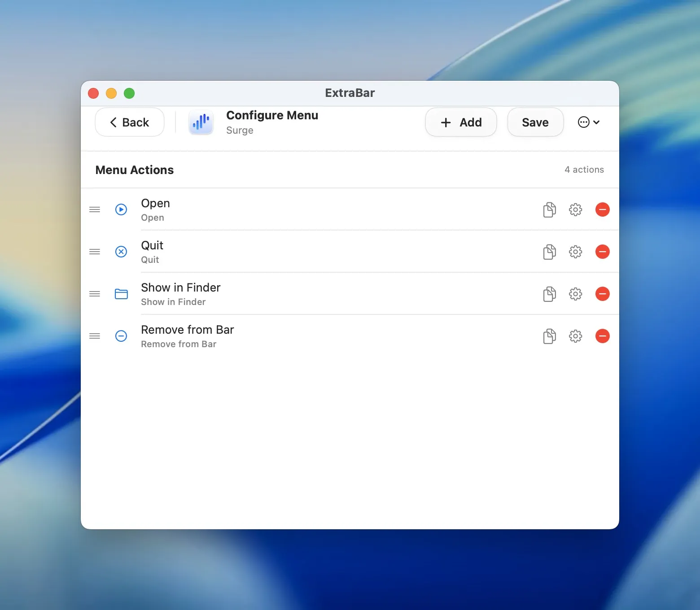Click the circled X icon beside Quit
The image size is (700, 610).
pos(121,252)
